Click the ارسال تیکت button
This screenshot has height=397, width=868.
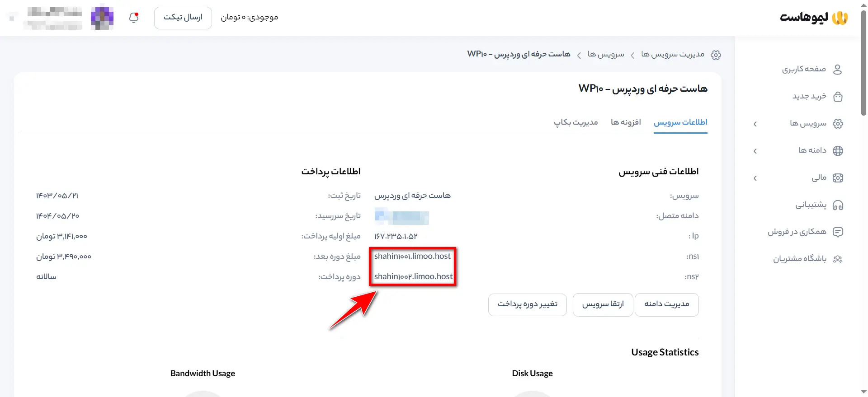183,18
